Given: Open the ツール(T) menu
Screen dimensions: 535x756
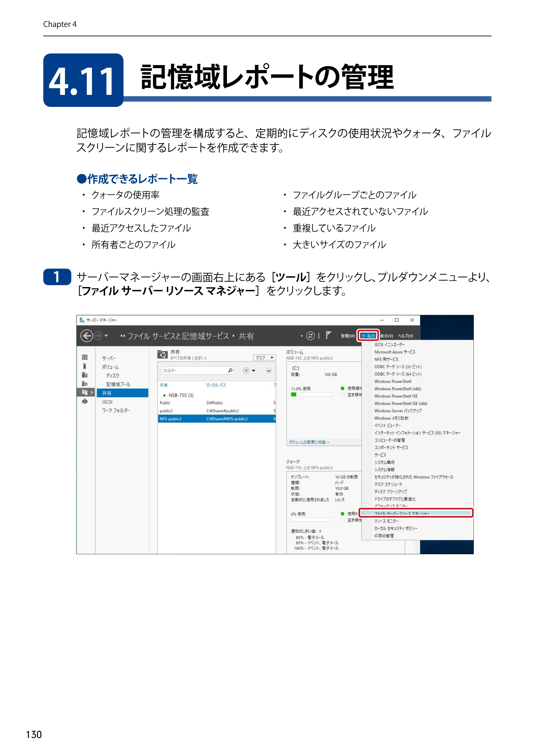Looking at the screenshot, I should tap(368, 336).
